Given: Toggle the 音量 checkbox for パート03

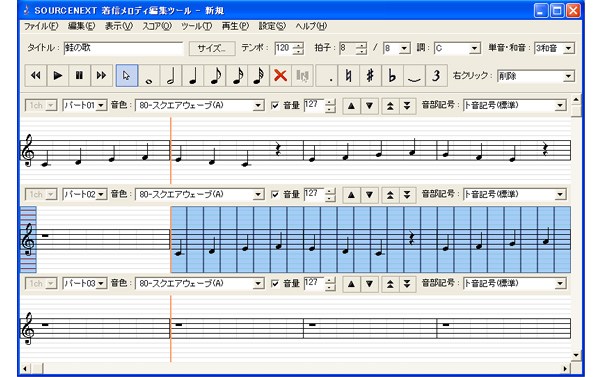Looking at the screenshot, I should click(275, 283).
